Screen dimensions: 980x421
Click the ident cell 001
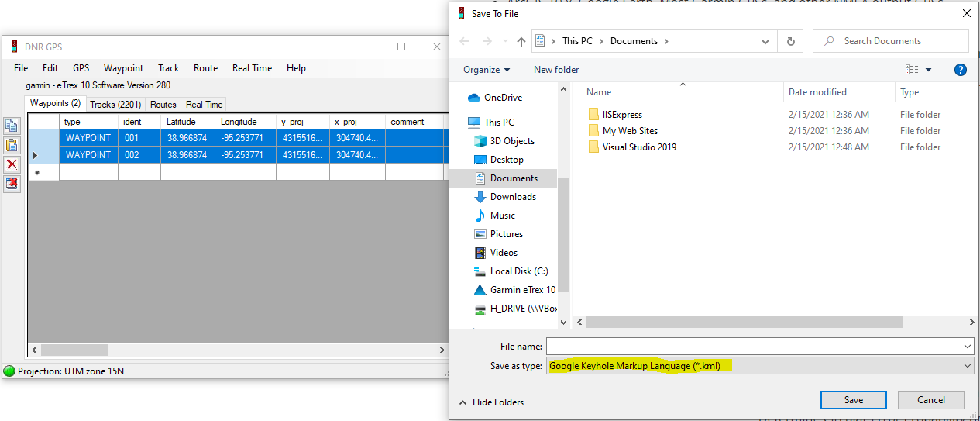pos(139,138)
